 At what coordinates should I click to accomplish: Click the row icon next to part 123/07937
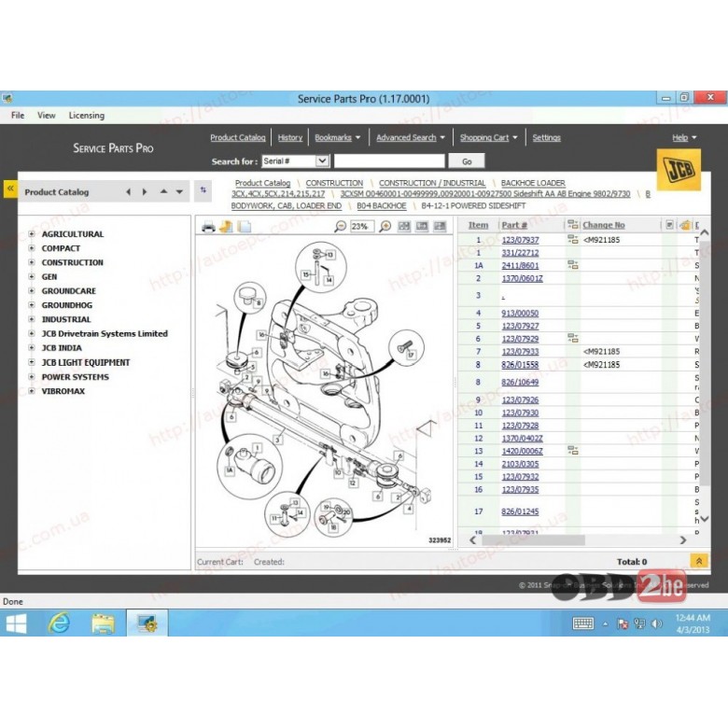pos(573,240)
